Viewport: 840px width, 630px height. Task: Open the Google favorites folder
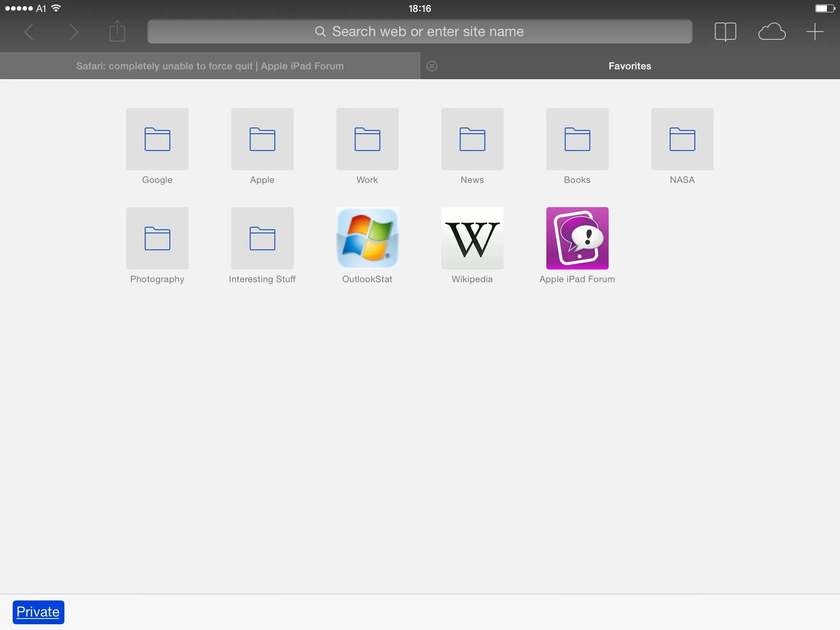[x=157, y=139]
